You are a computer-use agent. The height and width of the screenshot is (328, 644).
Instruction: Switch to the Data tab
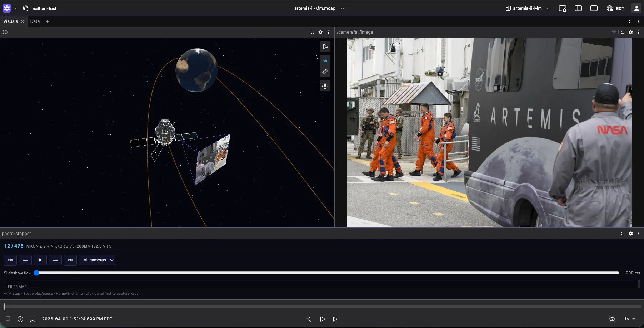[35, 21]
